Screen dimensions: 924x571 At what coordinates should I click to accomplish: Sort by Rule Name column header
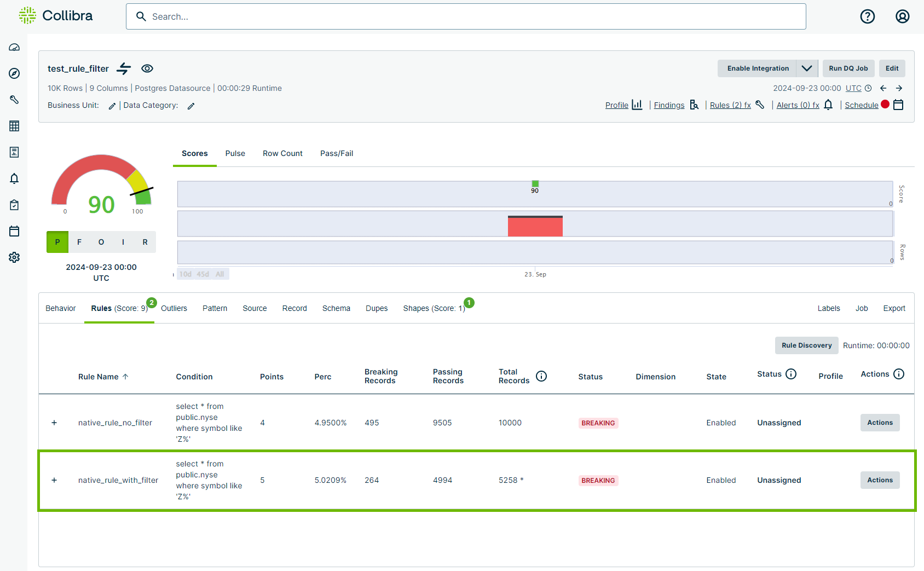pyautogui.click(x=103, y=377)
